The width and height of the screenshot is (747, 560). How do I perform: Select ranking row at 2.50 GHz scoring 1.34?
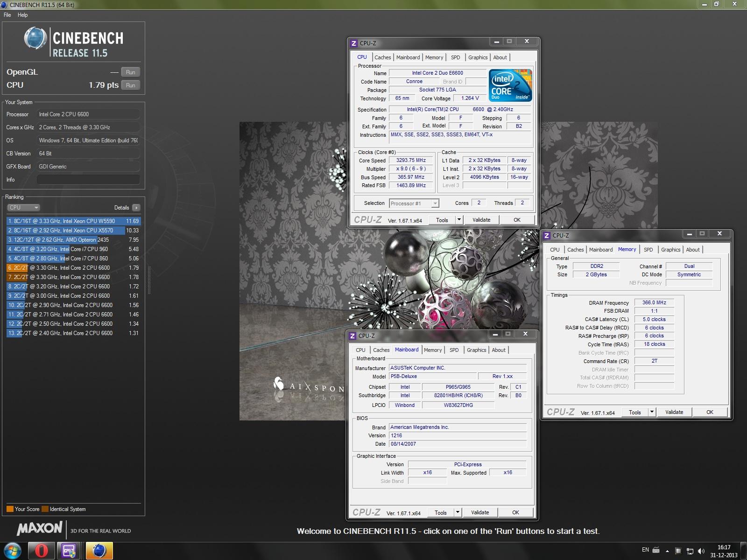pos(73,324)
